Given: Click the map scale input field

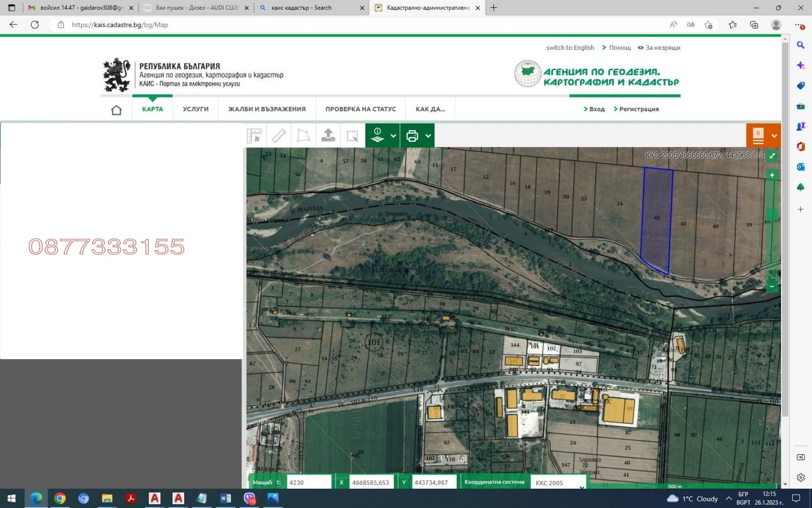Looking at the screenshot, I should click(x=309, y=482).
